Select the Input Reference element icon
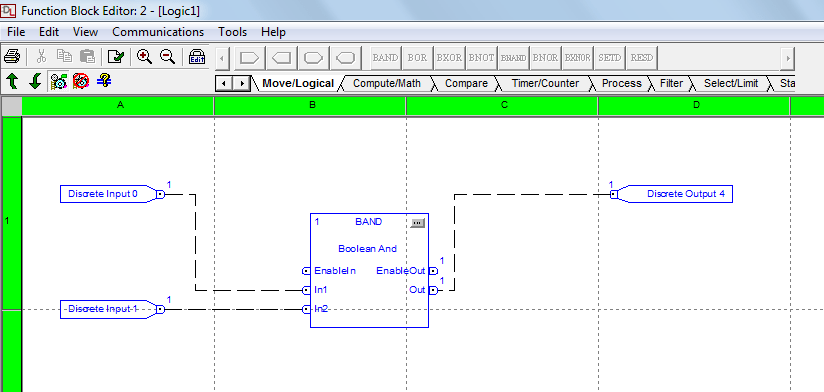824x392 pixels. [x=250, y=58]
